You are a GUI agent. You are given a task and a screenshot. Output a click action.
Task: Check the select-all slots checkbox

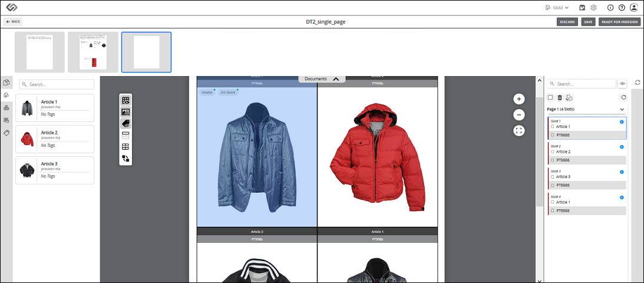pyautogui.click(x=550, y=97)
